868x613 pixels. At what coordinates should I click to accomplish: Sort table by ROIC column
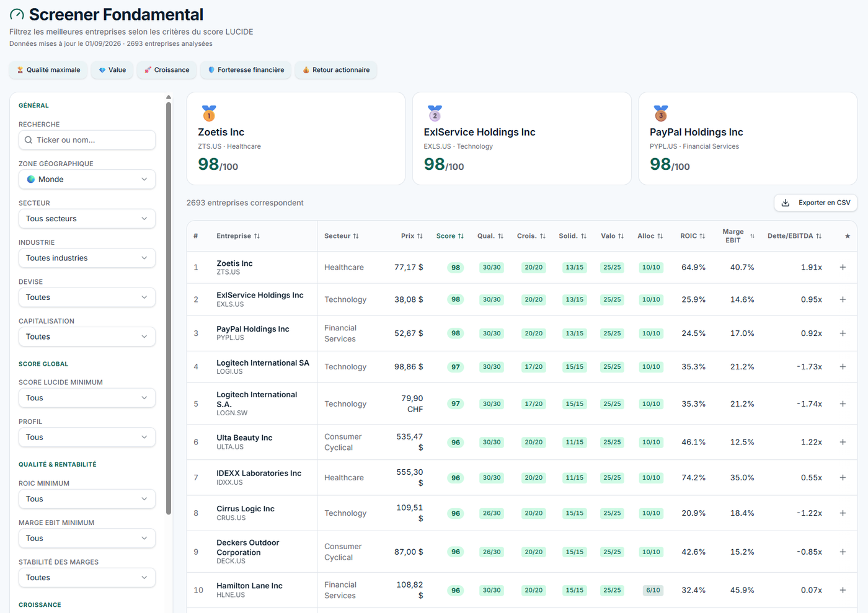click(693, 236)
